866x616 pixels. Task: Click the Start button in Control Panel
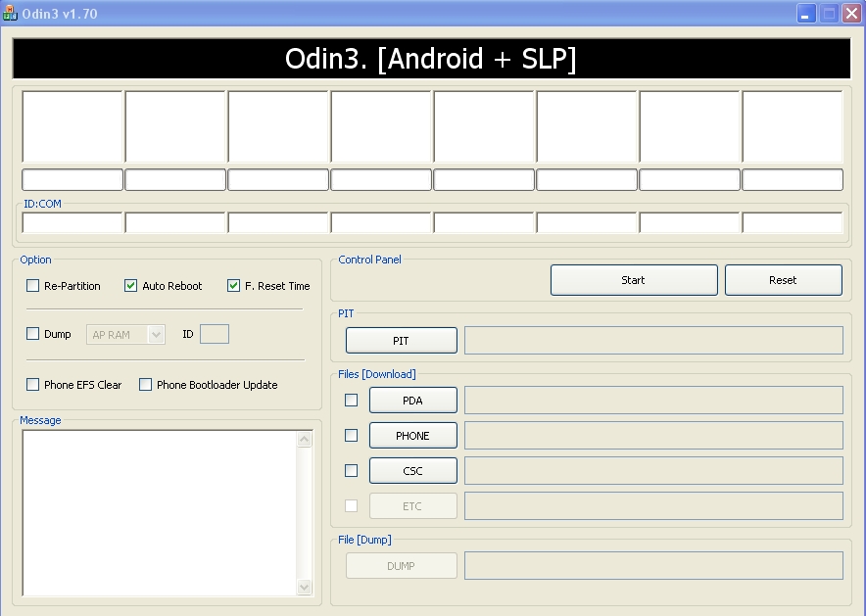coord(633,279)
